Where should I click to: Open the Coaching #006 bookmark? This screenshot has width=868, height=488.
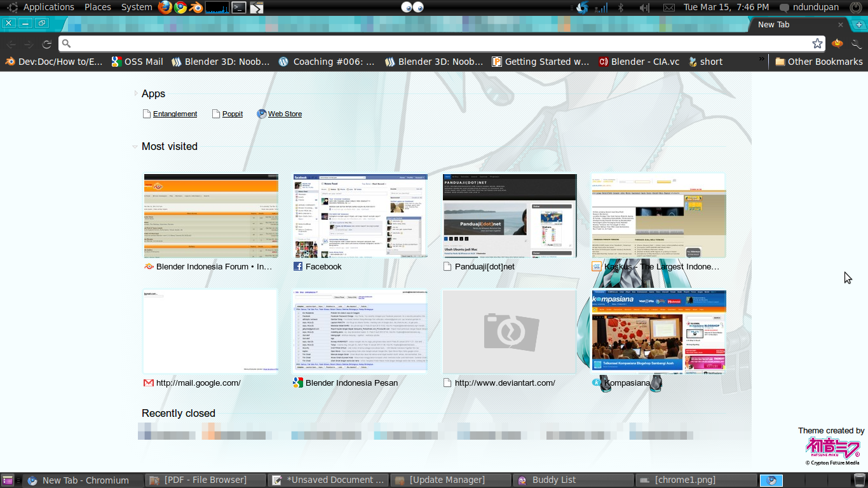coord(327,62)
